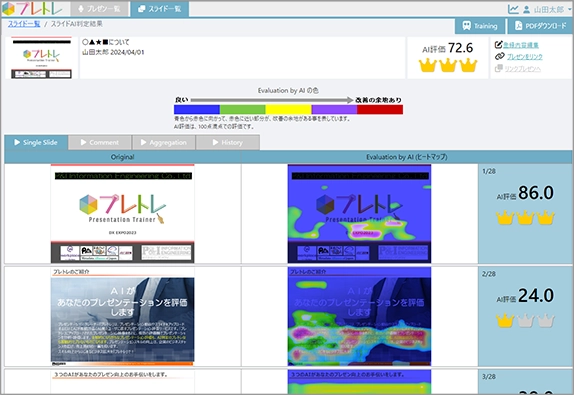Click the blue swatch in color legend
574x395 pixels.
[x=197, y=109]
